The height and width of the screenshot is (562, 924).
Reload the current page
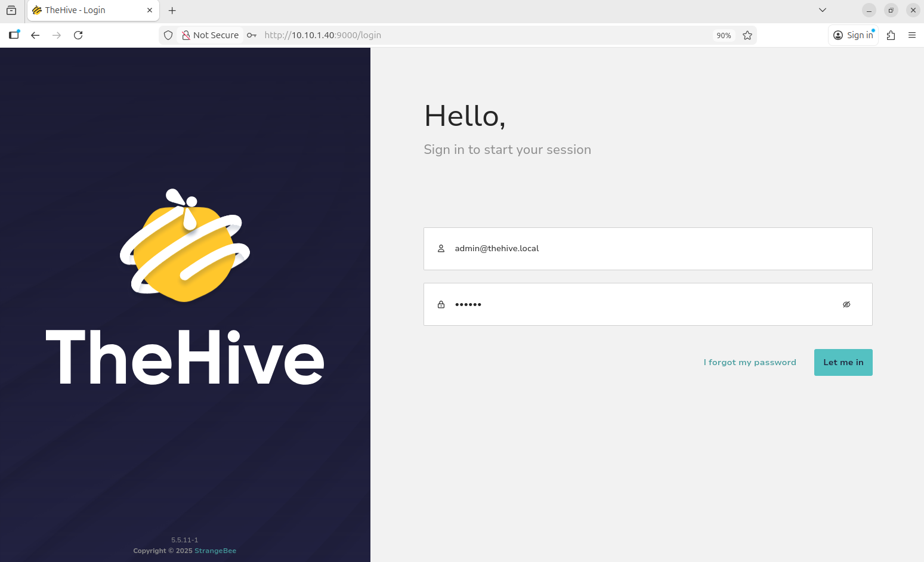(78, 35)
